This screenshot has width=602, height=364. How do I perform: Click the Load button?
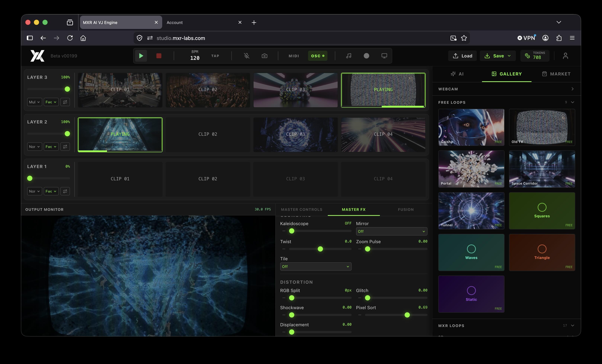(x=462, y=56)
